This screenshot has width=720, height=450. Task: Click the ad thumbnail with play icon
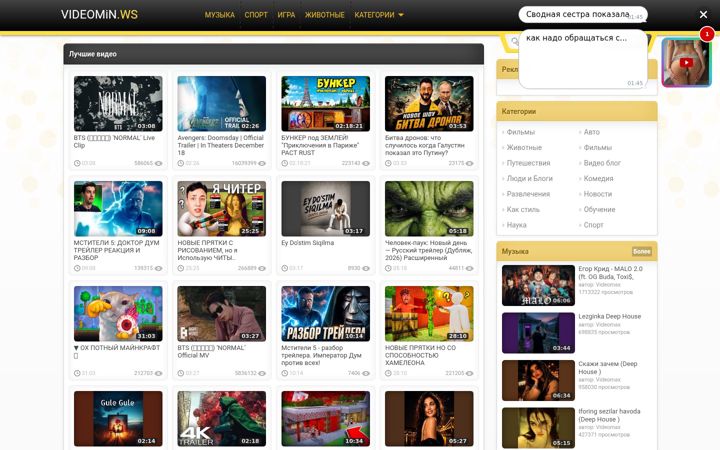pos(686,62)
